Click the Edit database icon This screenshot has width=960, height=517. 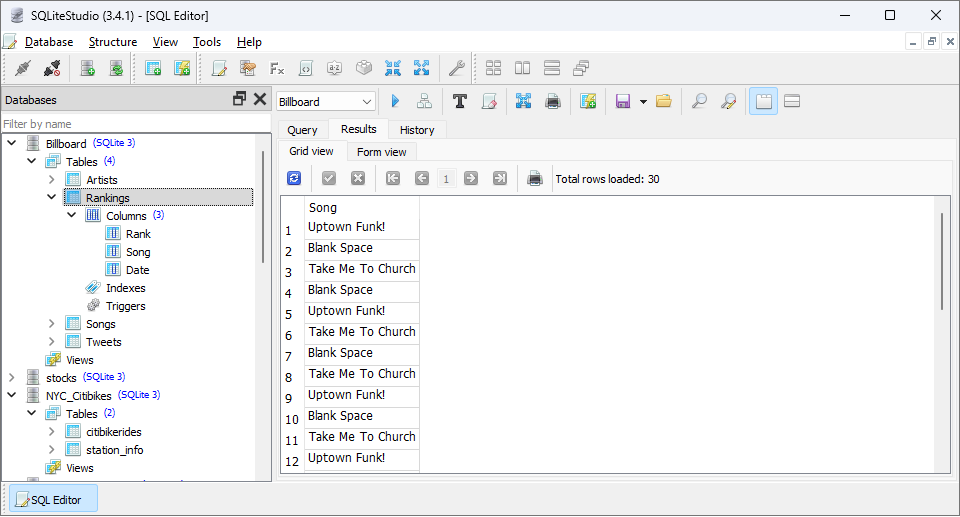click(x=116, y=68)
